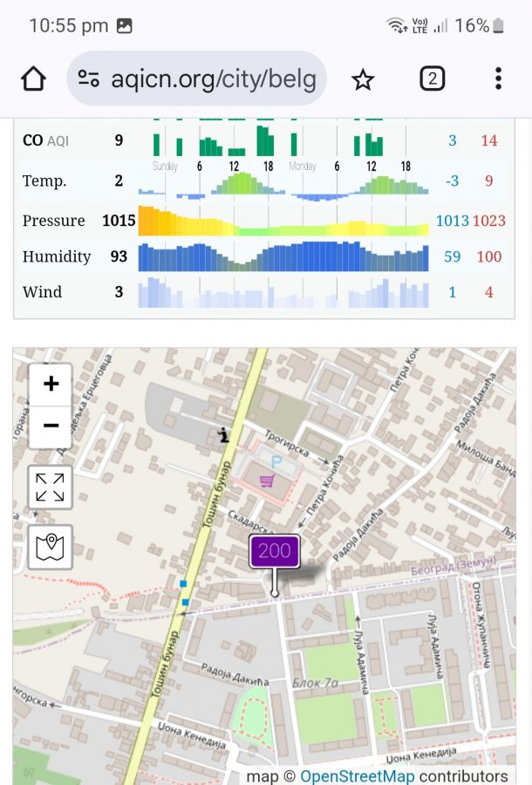Tap the browser home icon

click(x=33, y=79)
